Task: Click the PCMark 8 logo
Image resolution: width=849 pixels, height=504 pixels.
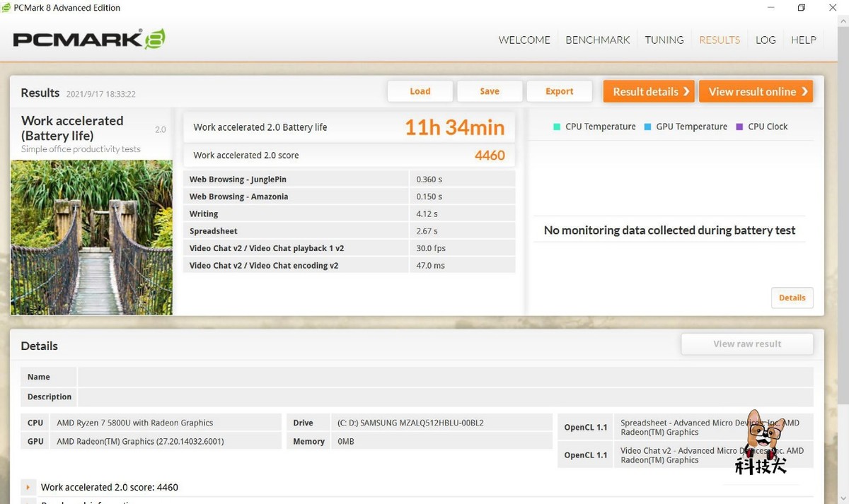Action: 88,39
